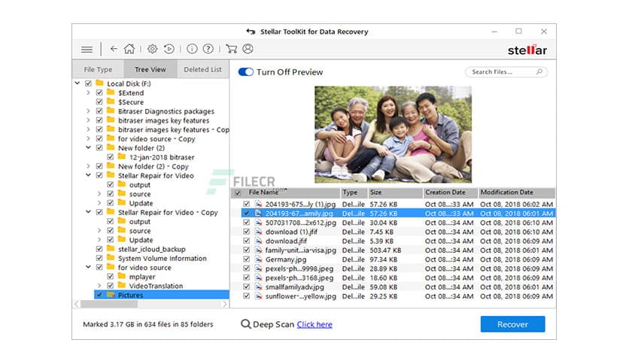Switch to the Deleted List tab
Image resolution: width=629 pixels, height=364 pixels.
point(202,69)
